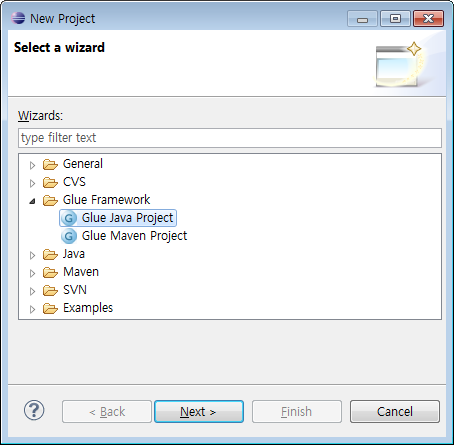Select the Glue Maven Project entry
454x445 pixels.
[124, 236]
